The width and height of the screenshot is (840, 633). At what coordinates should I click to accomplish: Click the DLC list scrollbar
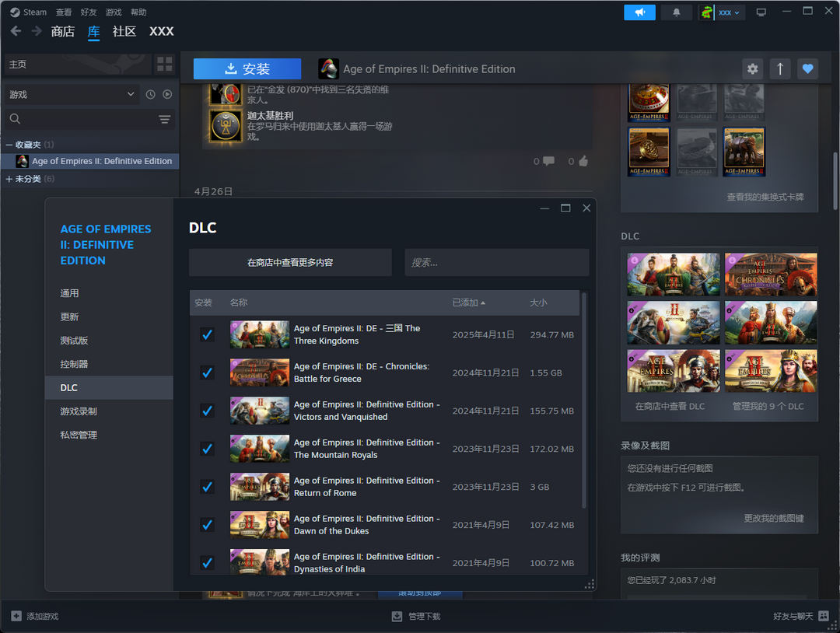click(x=584, y=400)
